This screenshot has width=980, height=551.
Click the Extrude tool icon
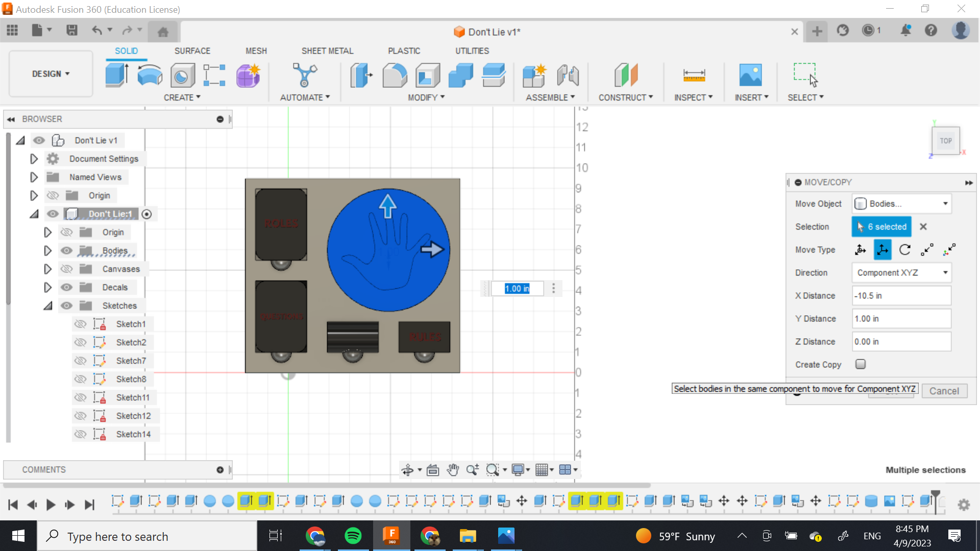[x=116, y=76]
